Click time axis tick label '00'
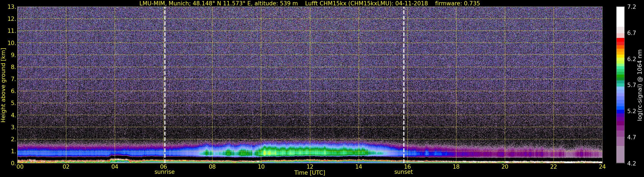 (20, 167)
